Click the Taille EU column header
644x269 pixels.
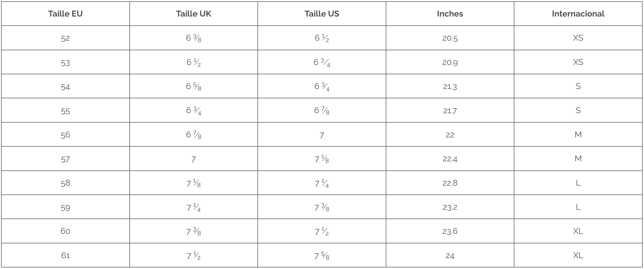(x=65, y=14)
